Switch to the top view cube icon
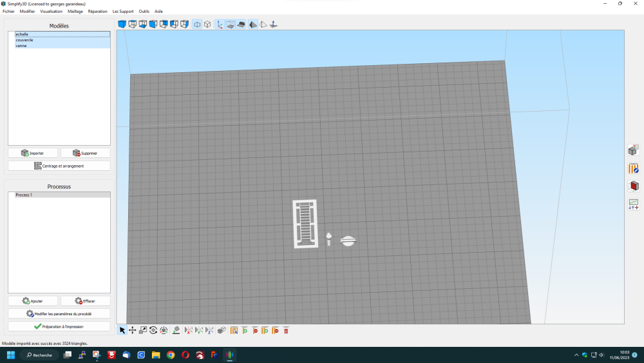 tap(132, 25)
